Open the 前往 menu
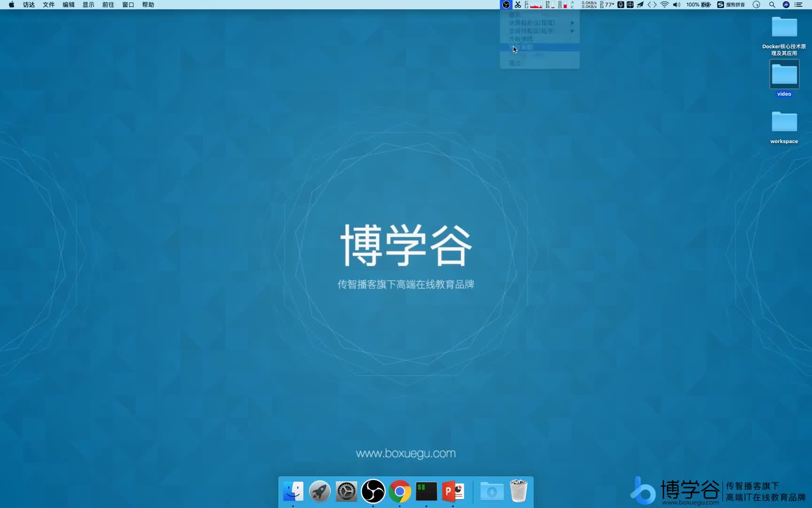This screenshot has width=812, height=508. [x=108, y=5]
